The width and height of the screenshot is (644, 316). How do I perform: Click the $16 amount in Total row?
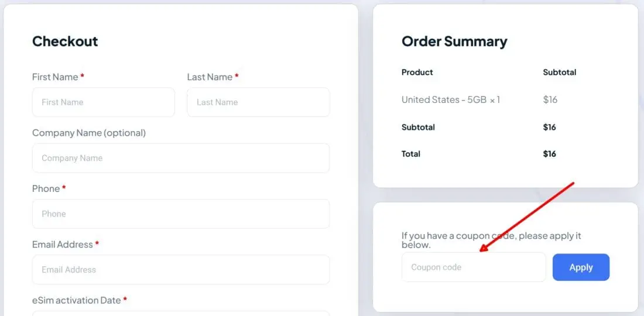pos(549,154)
